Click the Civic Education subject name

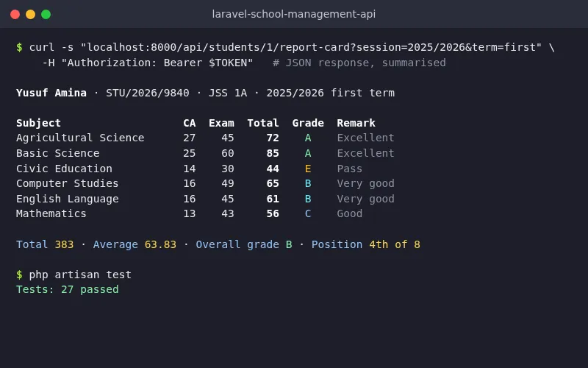click(x=64, y=169)
